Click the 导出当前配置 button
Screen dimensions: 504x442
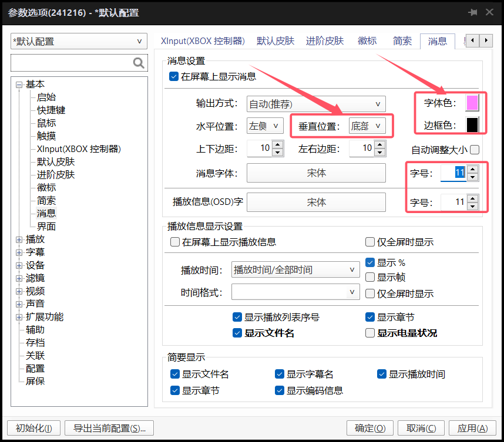(109, 428)
